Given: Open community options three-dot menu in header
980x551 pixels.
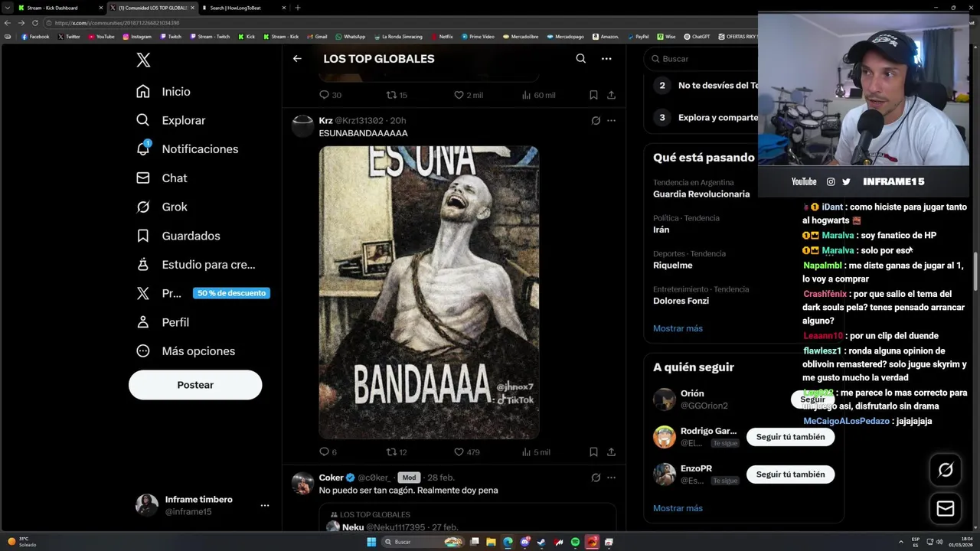Looking at the screenshot, I should pos(606,59).
